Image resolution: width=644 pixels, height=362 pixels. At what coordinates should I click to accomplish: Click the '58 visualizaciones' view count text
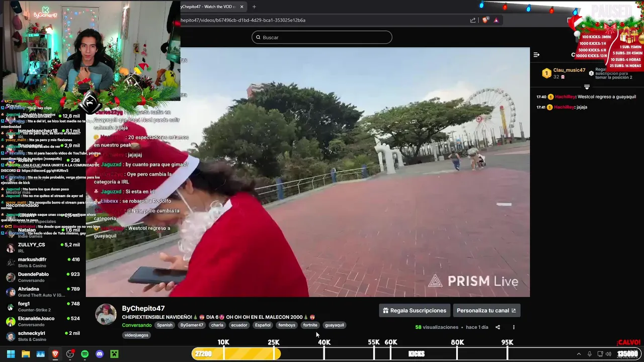[437, 327]
